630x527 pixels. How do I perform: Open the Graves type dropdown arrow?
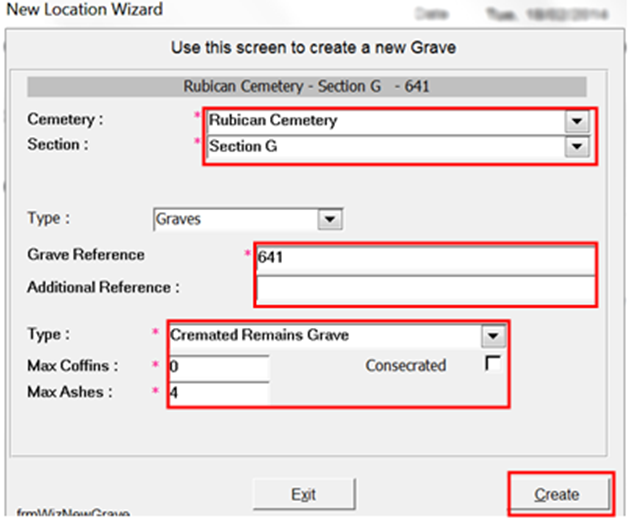(x=329, y=219)
